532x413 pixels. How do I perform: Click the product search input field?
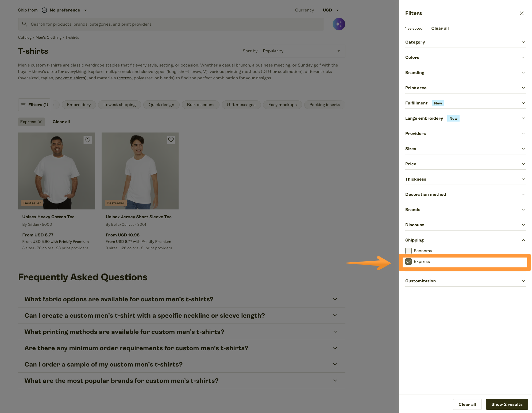(x=160, y=24)
